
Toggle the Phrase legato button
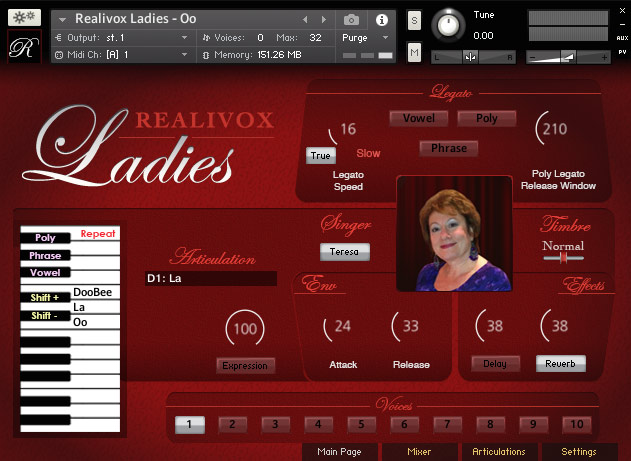[449, 148]
